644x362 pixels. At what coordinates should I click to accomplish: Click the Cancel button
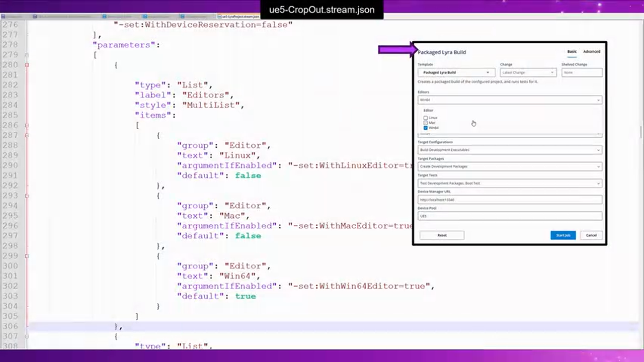pyautogui.click(x=591, y=235)
